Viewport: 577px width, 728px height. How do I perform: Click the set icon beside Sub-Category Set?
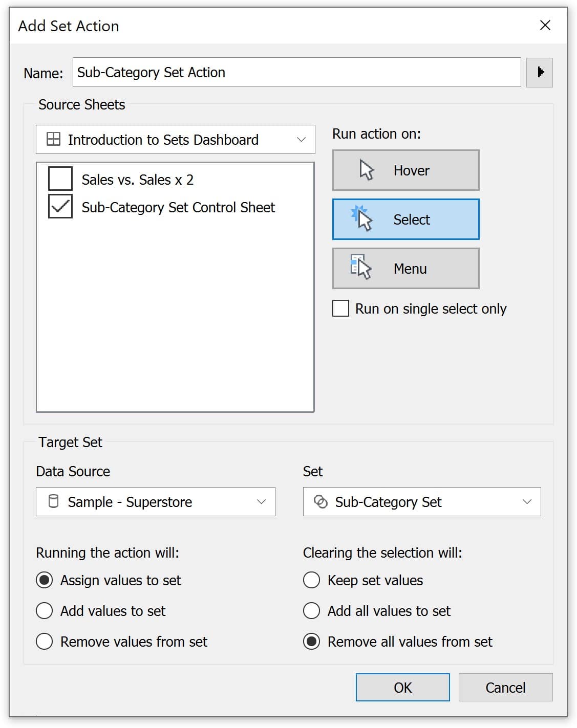point(320,502)
